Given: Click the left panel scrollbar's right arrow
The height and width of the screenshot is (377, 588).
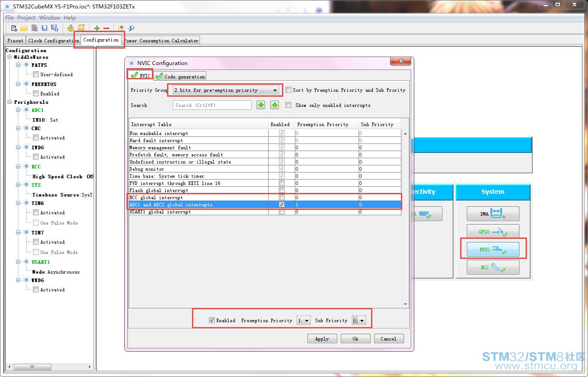Looking at the screenshot, I should 90,367.
